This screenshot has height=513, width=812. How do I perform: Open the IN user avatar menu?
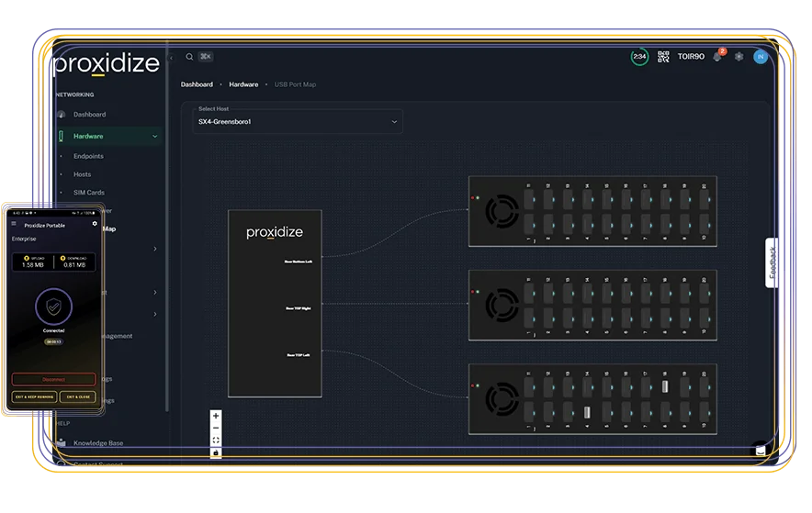click(761, 56)
